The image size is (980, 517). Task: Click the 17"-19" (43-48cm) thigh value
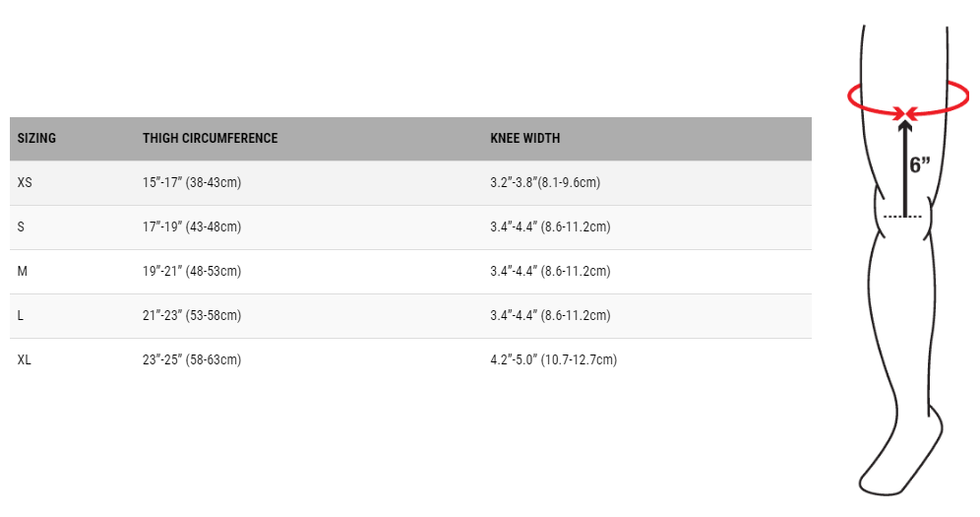192,227
